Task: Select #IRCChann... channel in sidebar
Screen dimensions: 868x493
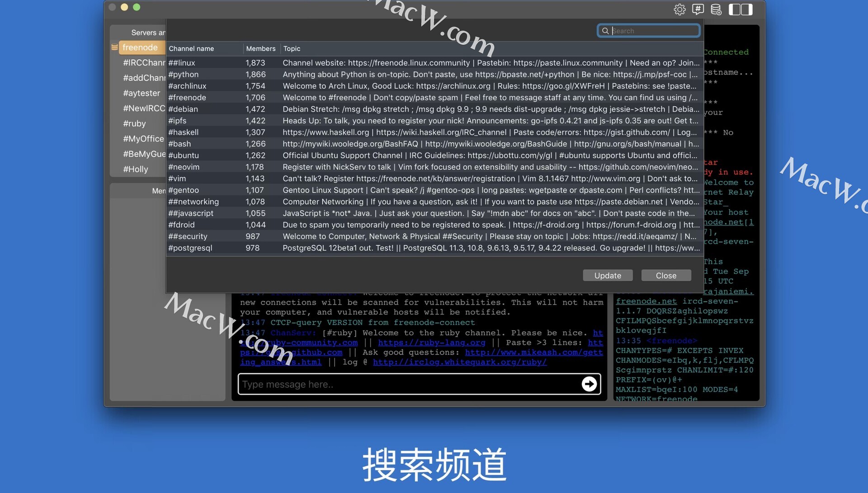Action: click(x=144, y=63)
